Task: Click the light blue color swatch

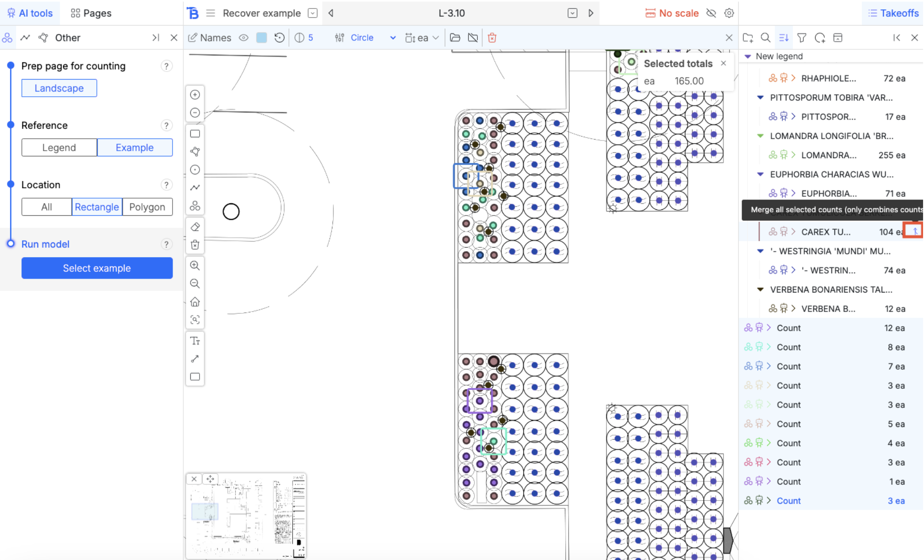Action: 261,38
